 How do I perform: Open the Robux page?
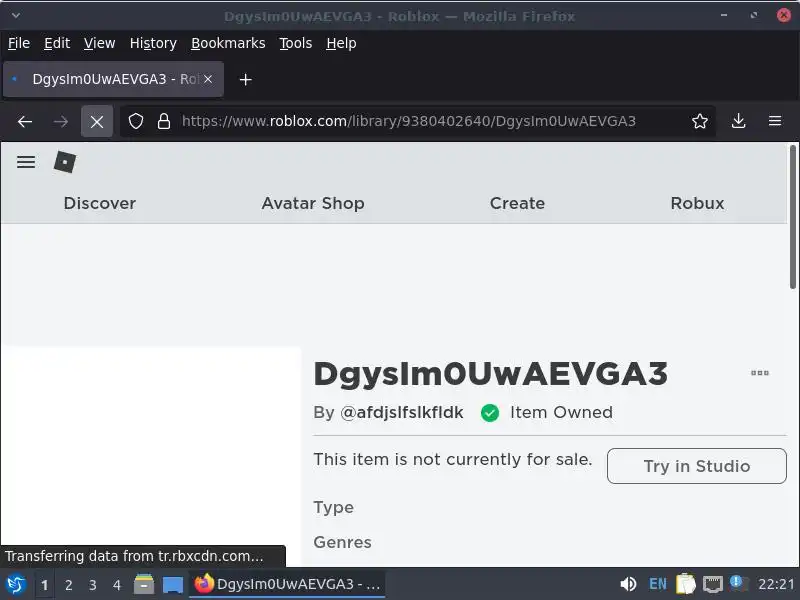tap(697, 203)
